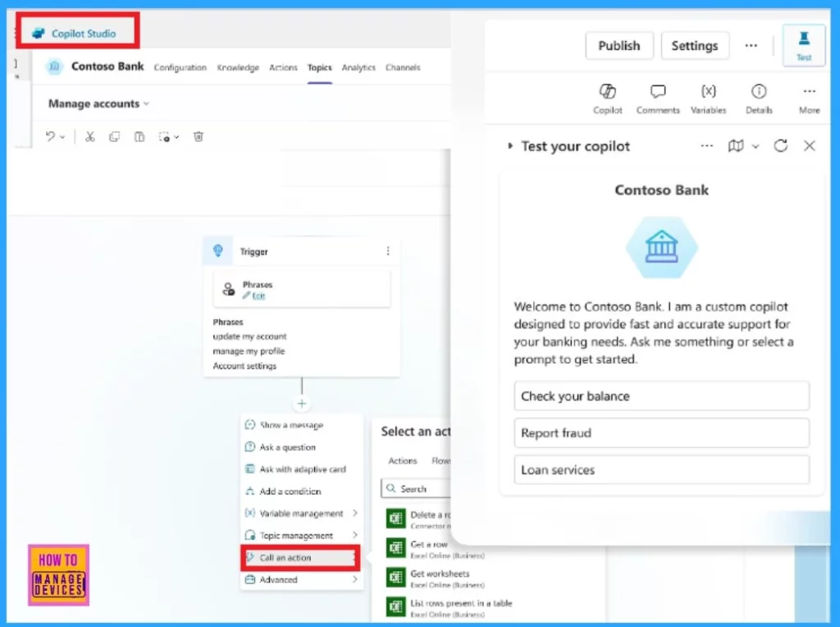Viewport: 840px width, 627px height.
Task: Click the cut scissors icon
Action: click(90, 137)
